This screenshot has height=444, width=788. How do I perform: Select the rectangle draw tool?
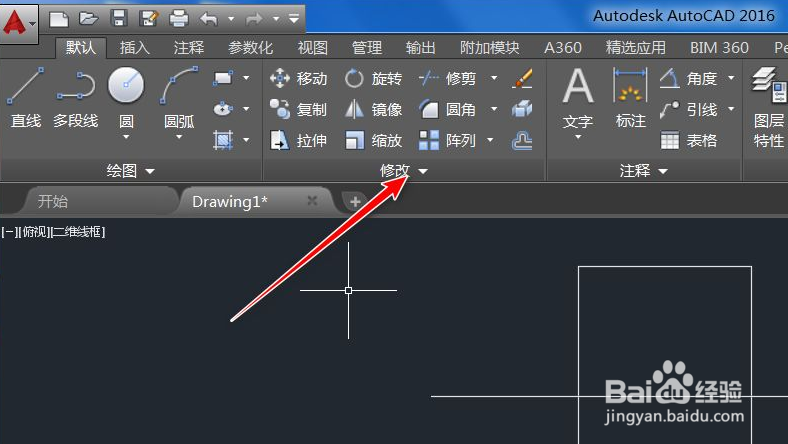(x=223, y=78)
